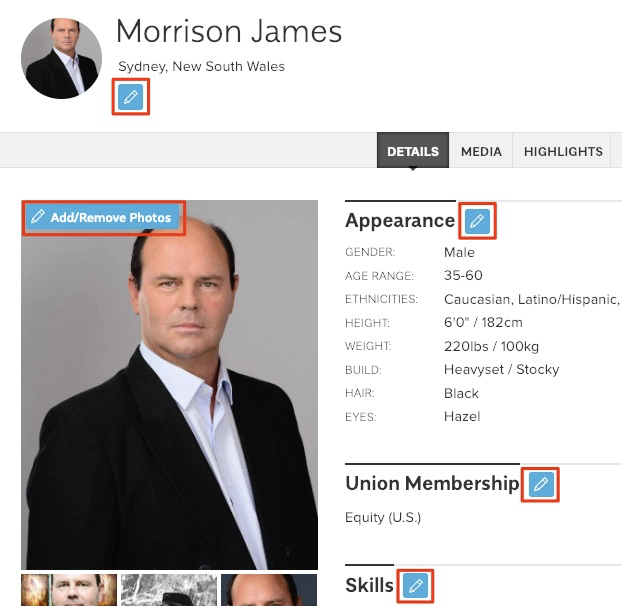The height and width of the screenshot is (606, 622).
Task: Click the Add/Remove Photos button
Action: [104, 218]
